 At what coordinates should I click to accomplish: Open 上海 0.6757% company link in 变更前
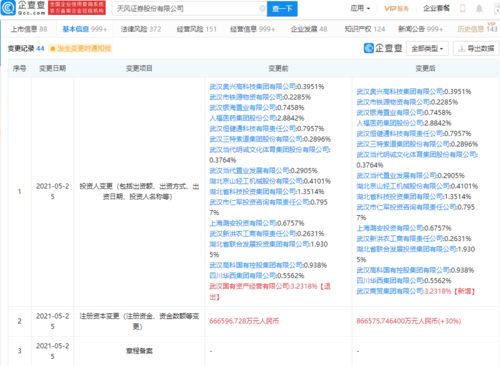coord(243,223)
